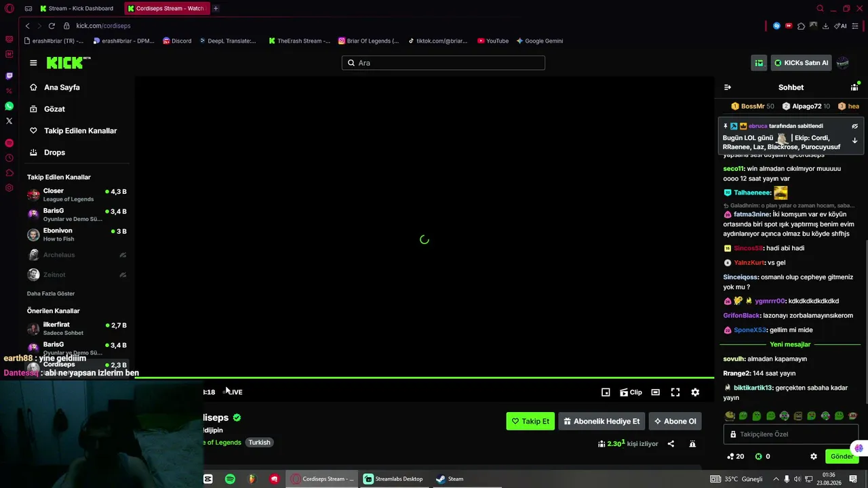Open Streamlabs Desktop from taskbar
The width and height of the screenshot is (868, 488).
click(393, 479)
